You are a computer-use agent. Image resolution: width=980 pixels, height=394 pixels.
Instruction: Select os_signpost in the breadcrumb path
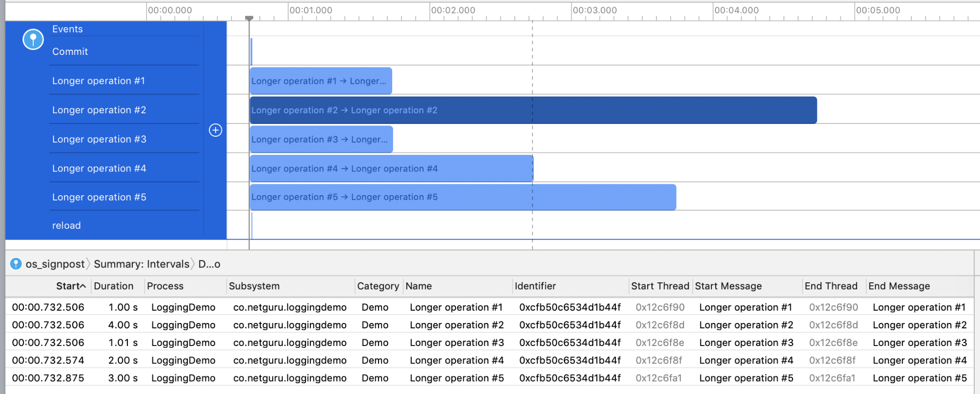[x=55, y=264]
